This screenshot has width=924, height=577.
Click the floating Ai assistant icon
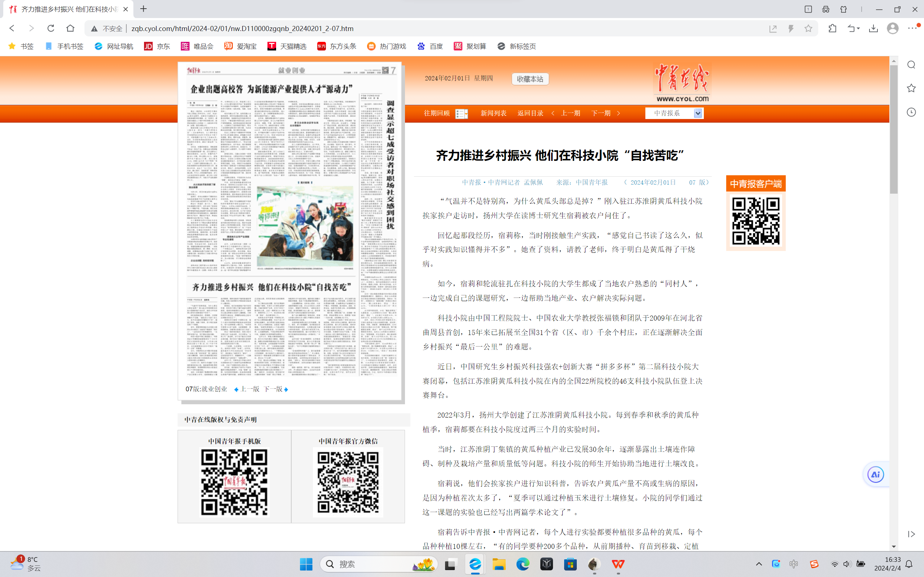coord(875,474)
